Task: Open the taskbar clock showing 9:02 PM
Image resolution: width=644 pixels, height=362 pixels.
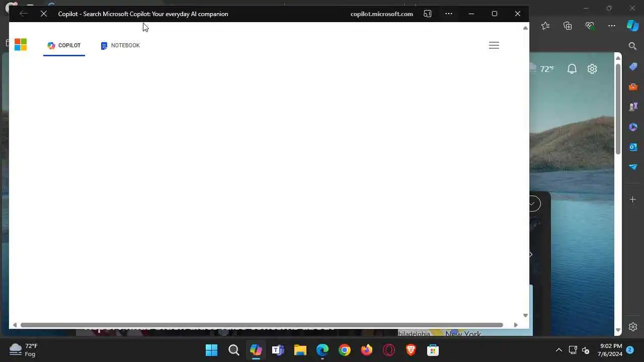Action: 611,350
